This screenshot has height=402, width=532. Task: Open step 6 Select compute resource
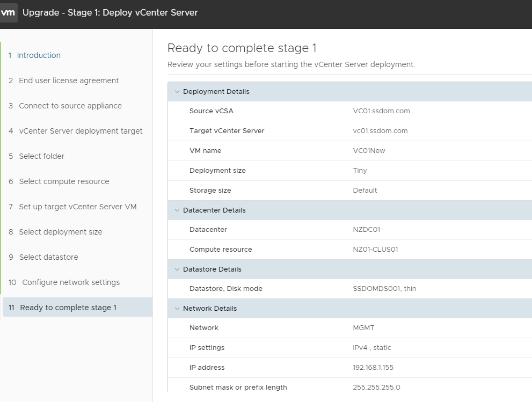(x=59, y=181)
